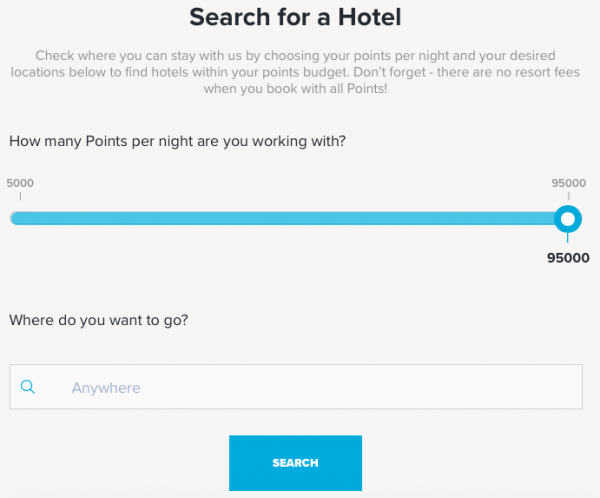600x498 pixels.
Task: Click the "Search for a Hotel" heading
Action: click(299, 17)
